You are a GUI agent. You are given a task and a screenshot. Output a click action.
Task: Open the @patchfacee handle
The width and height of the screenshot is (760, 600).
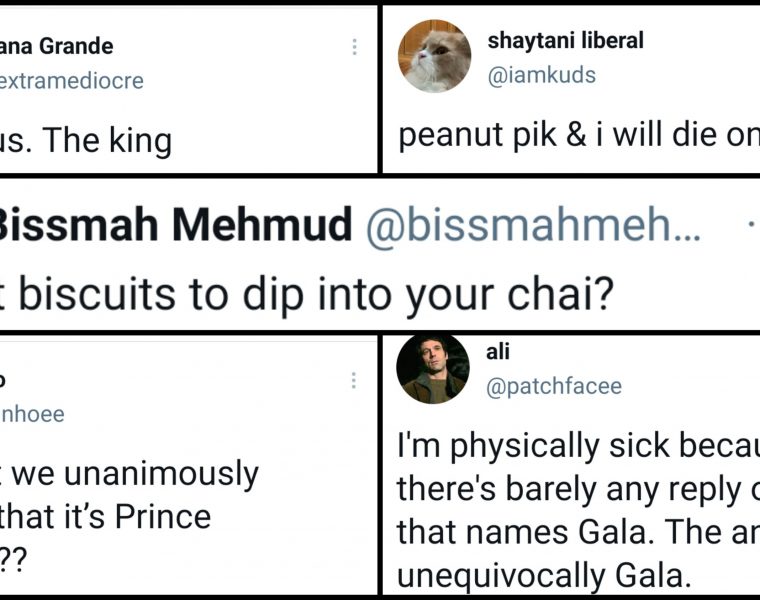(x=554, y=385)
